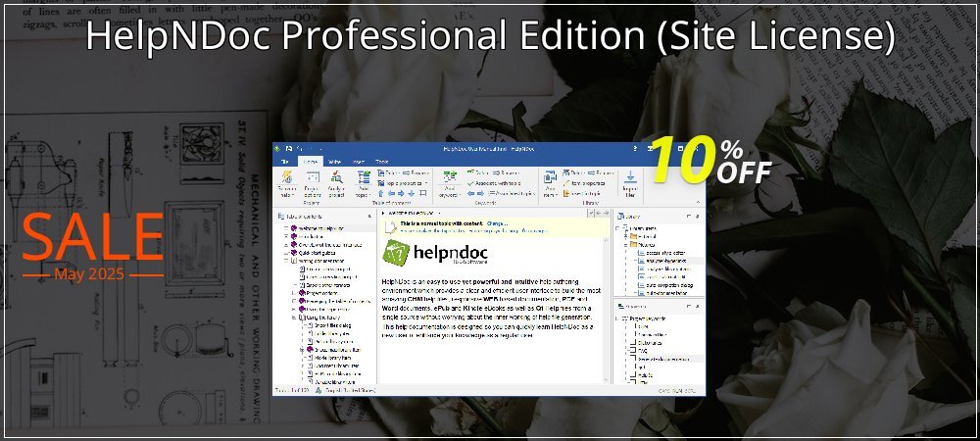This screenshot has width=980, height=441.
Task: Click the Add item library icon
Action: pyautogui.click(x=551, y=185)
